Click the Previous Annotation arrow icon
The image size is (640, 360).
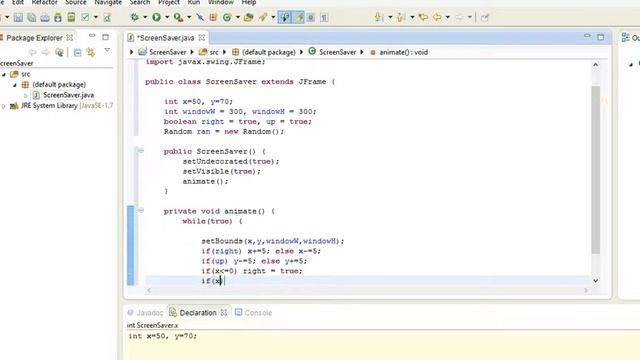(x=400, y=17)
